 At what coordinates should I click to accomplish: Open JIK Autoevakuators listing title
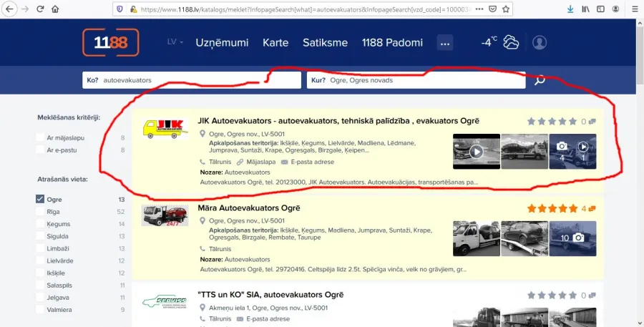click(338, 121)
